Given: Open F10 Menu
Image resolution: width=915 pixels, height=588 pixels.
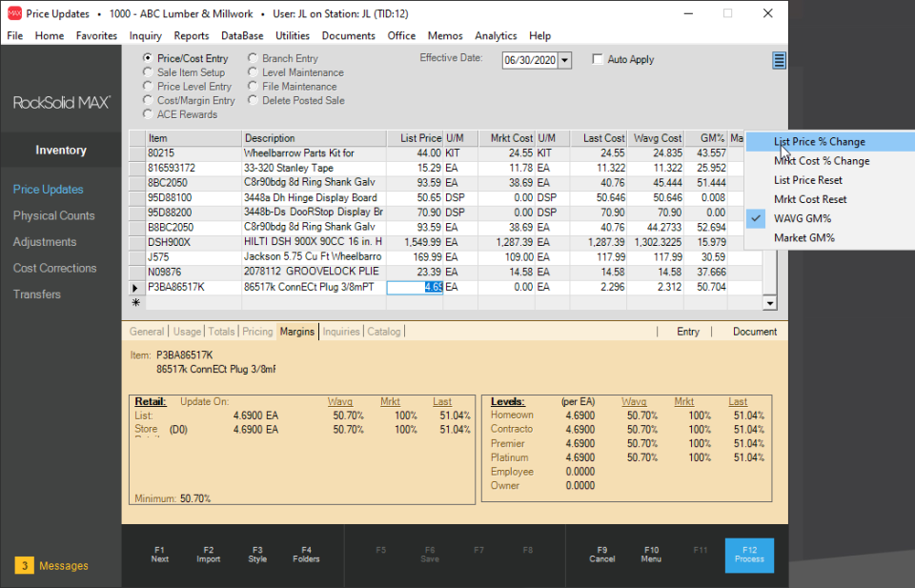Looking at the screenshot, I should click(651, 555).
